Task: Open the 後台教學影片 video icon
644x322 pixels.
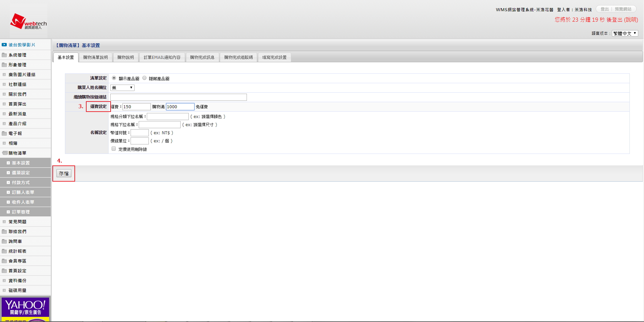Action: (4, 45)
